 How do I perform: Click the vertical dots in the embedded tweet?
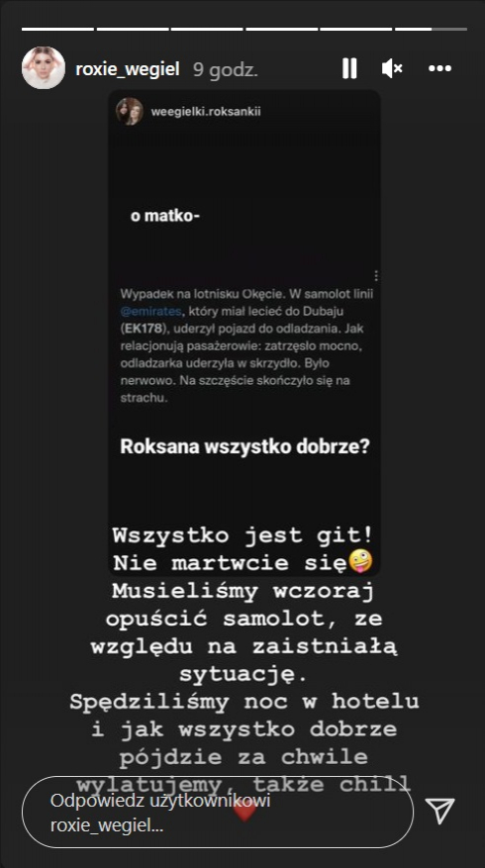pyautogui.click(x=376, y=275)
